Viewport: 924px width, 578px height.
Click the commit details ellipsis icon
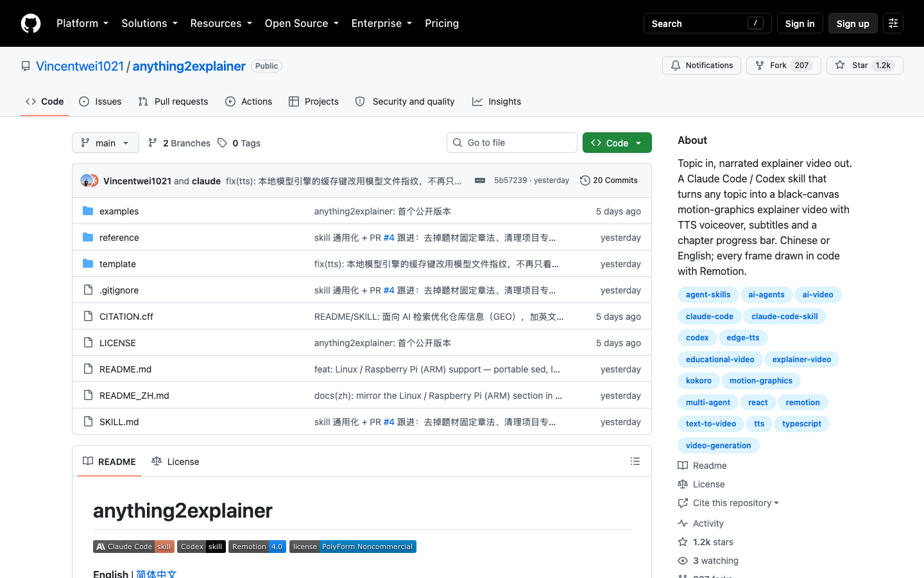coord(480,180)
